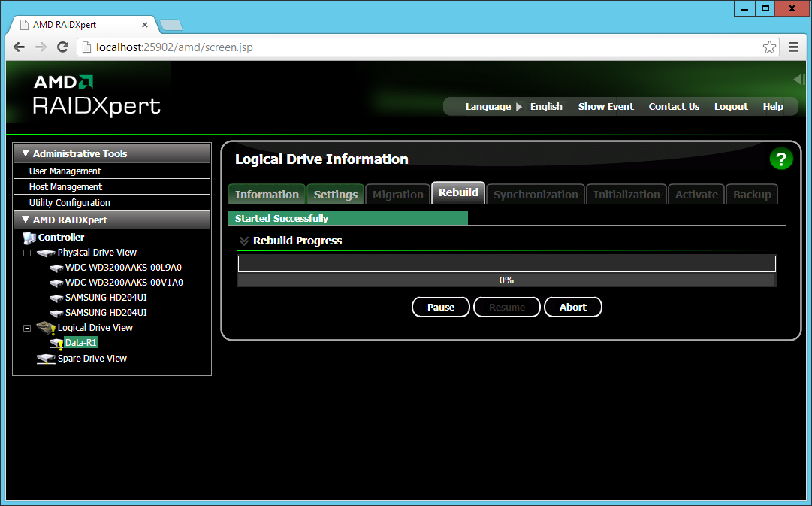Abort the rebuild operation
Image resolution: width=812 pixels, height=506 pixels.
572,307
